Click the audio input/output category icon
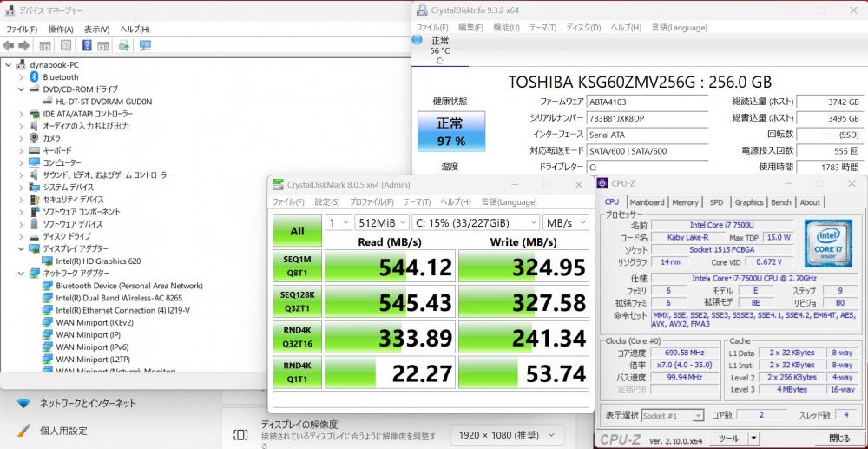 click(34, 126)
